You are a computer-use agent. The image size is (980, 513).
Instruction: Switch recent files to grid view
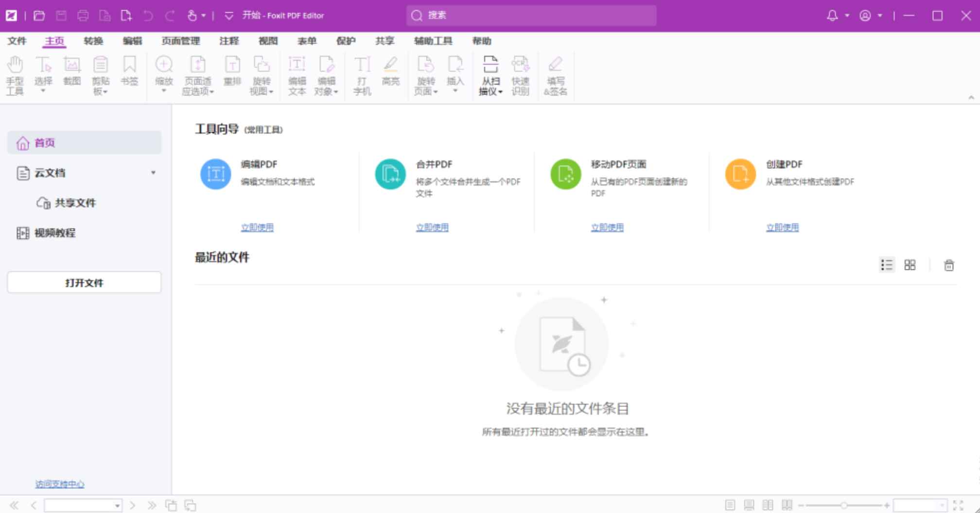coord(910,265)
